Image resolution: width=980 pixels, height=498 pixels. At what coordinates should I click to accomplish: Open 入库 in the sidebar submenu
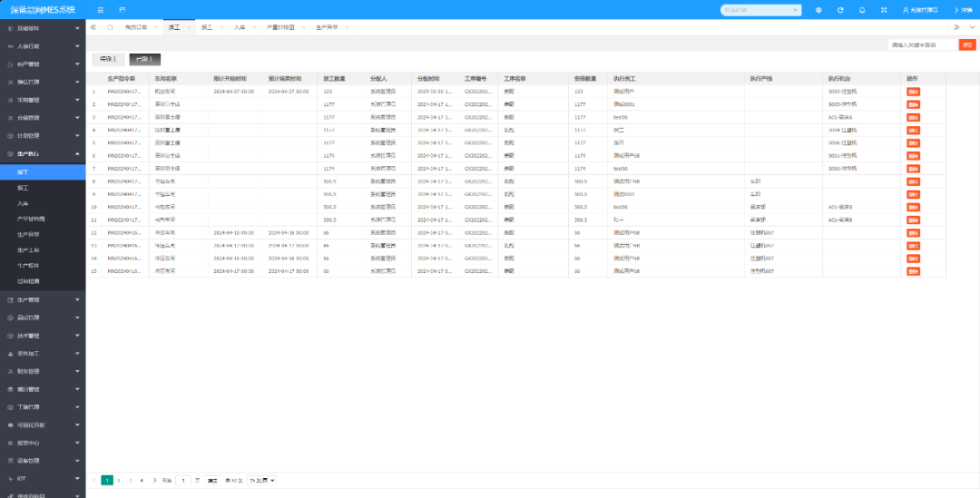pos(43,204)
